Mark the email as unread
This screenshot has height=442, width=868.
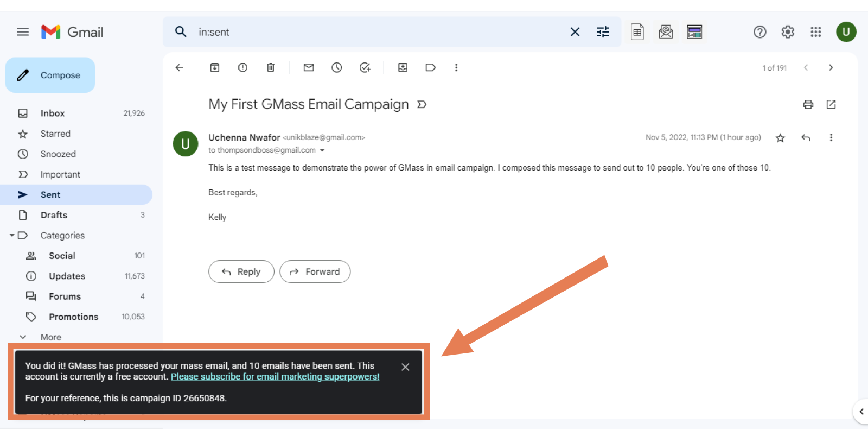tap(309, 67)
